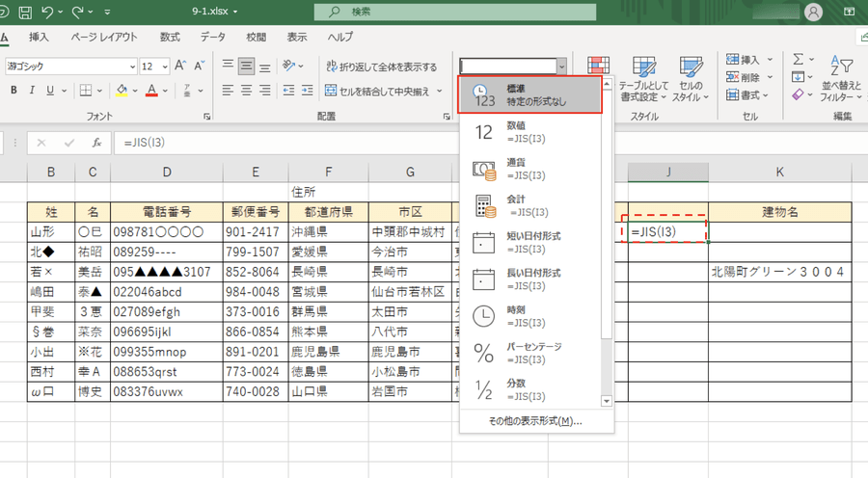Choose 長い日付形式 format
The height and width of the screenshot is (478, 868).
tap(529, 279)
